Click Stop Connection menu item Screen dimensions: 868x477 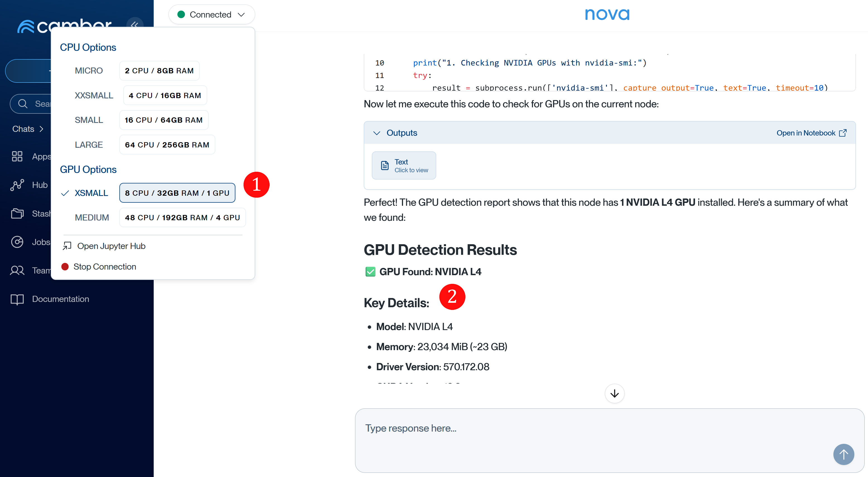[105, 267]
